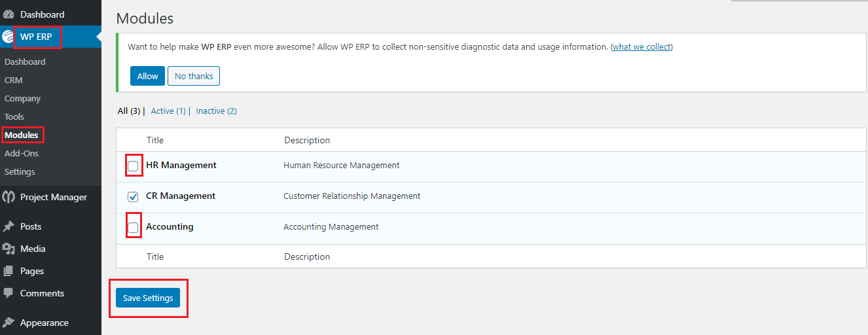Screen dimensions: 868x335
Task: Open the 'what we collect' link
Action: [x=642, y=47]
